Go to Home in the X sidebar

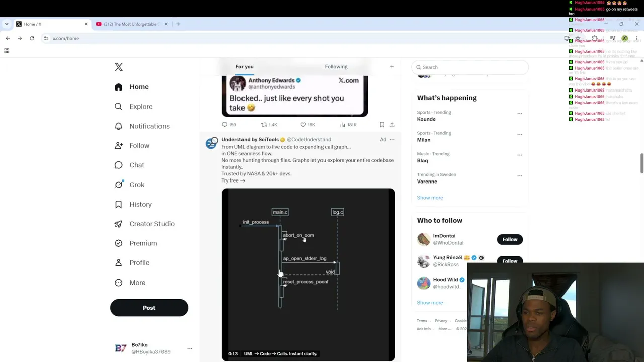click(132, 87)
